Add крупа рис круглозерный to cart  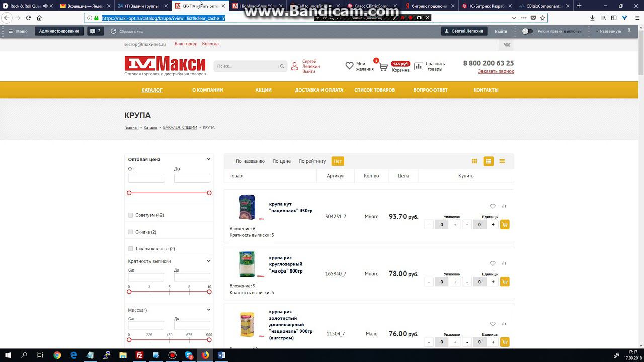click(x=505, y=282)
